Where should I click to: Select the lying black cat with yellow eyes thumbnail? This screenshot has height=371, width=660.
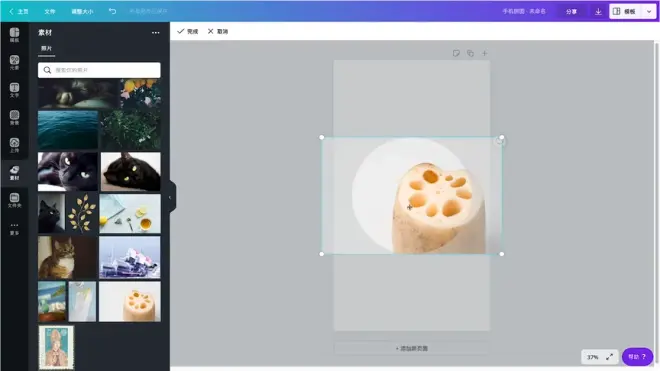click(x=130, y=172)
